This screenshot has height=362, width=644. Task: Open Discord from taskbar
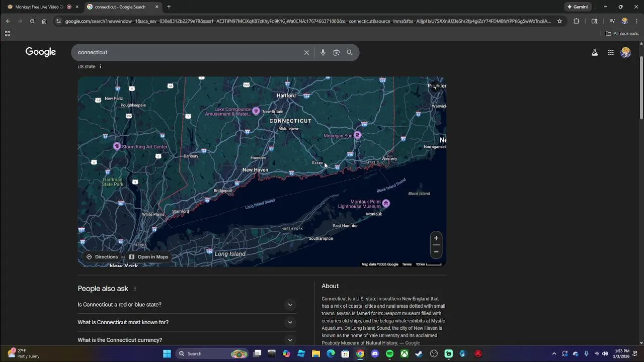pos(375,353)
